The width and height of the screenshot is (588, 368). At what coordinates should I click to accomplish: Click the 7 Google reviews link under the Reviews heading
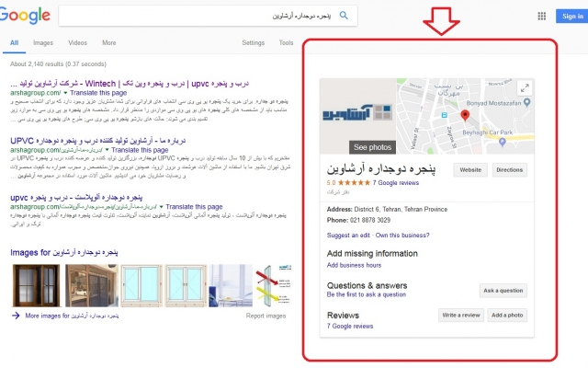350,326
